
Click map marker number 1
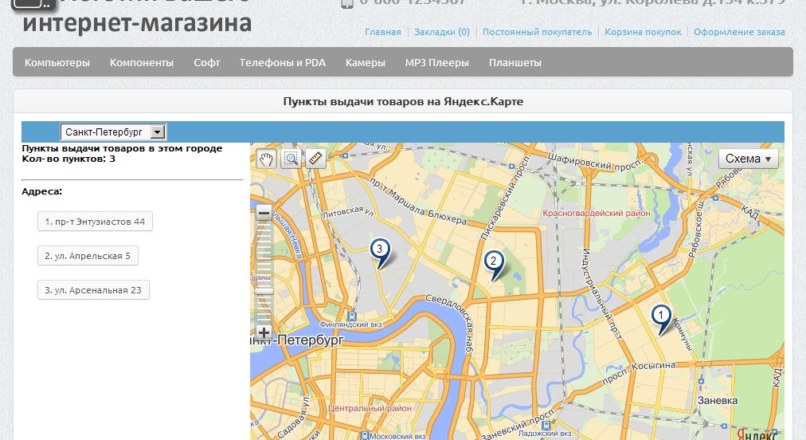660,318
